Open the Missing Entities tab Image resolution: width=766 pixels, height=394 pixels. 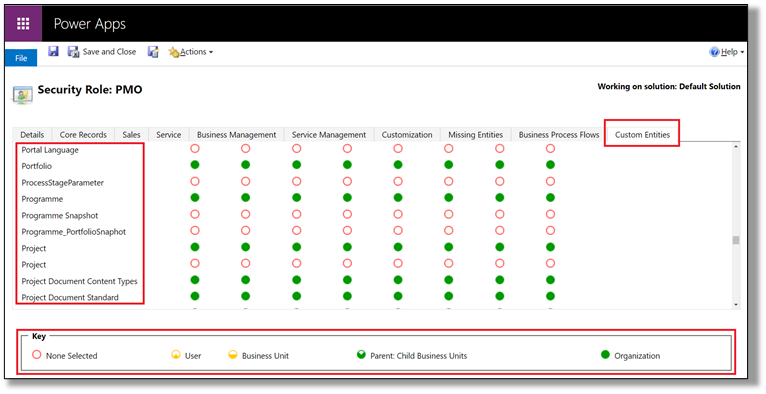point(475,135)
